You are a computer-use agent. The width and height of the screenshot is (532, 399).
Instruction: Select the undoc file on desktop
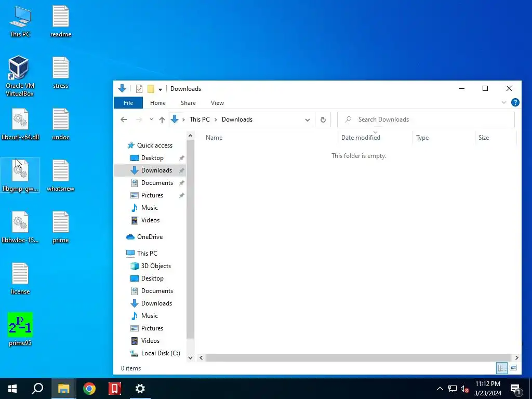point(61,124)
